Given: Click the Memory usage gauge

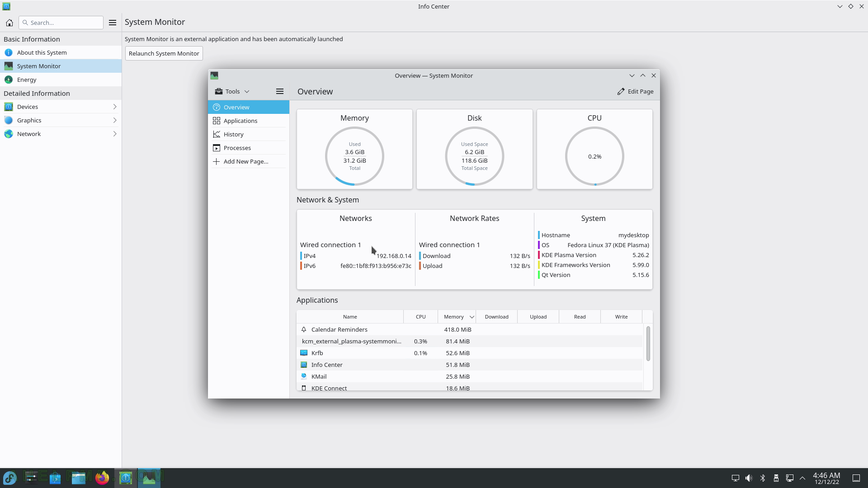Looking at the screenshot, I should tap(354, 156).
